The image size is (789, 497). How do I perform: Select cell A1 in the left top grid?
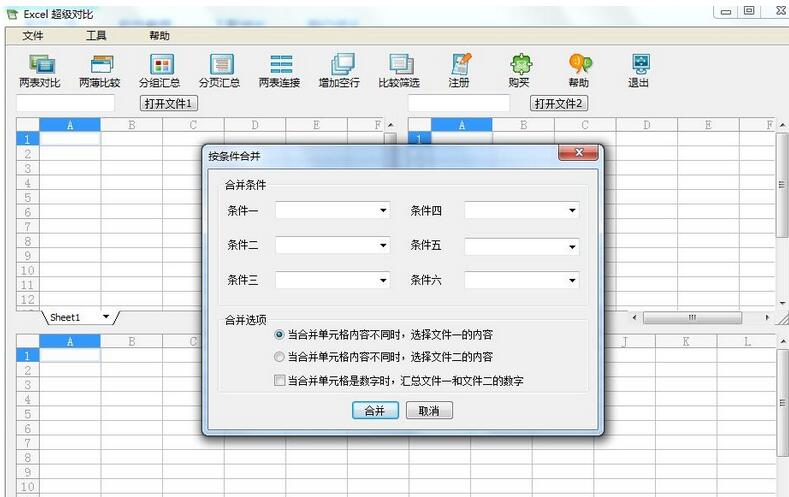70,139
